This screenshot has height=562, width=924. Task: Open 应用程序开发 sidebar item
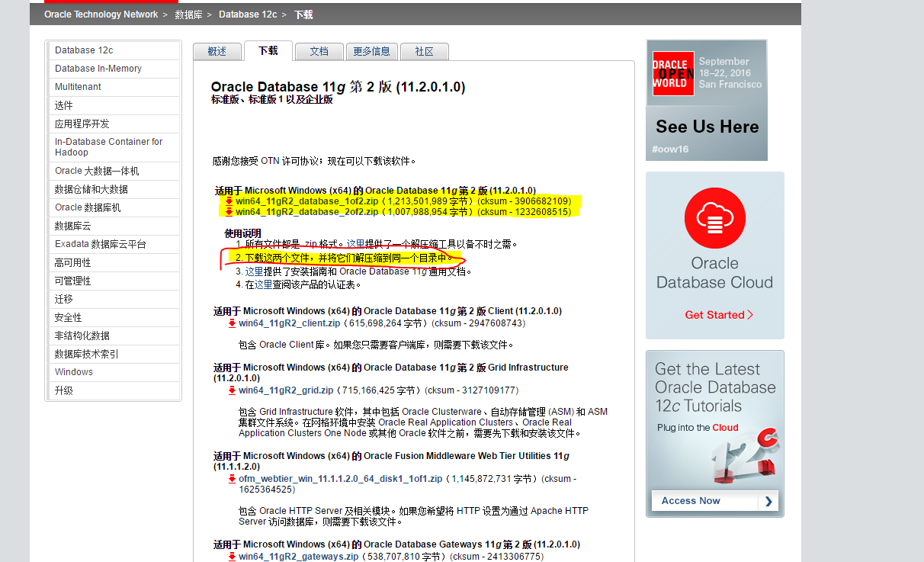point(114,124)
